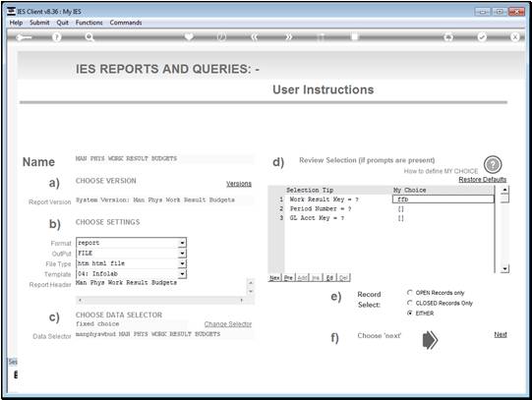Click the magnifier search toolbar icon
Screen dimensions: 532x400
tap(89, 37)
